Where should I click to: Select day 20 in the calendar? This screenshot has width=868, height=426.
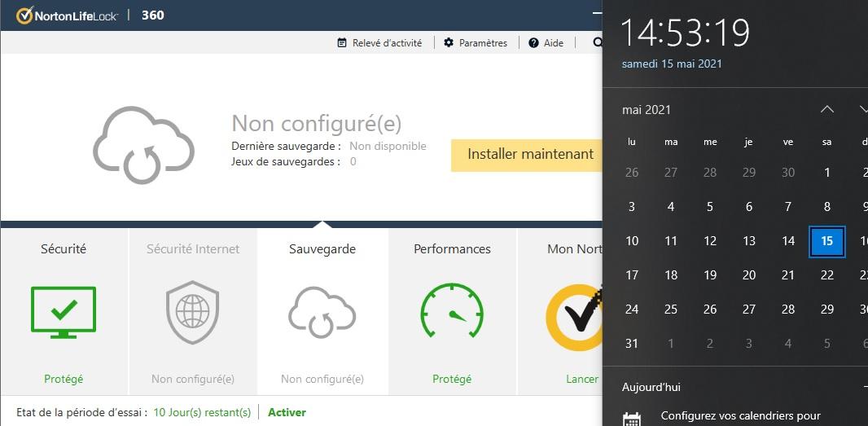749,275
